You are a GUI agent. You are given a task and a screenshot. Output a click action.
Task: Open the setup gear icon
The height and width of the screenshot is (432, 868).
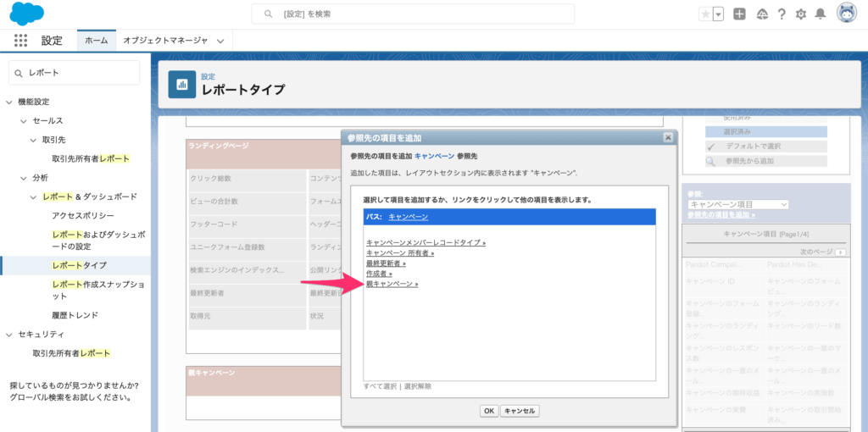coord(800,14)
